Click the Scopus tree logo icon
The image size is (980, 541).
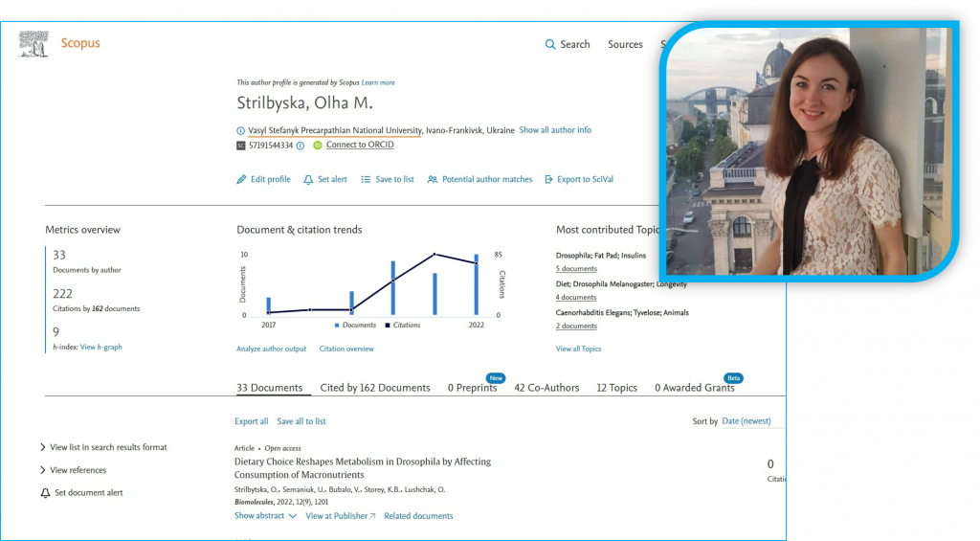[33, 43]
